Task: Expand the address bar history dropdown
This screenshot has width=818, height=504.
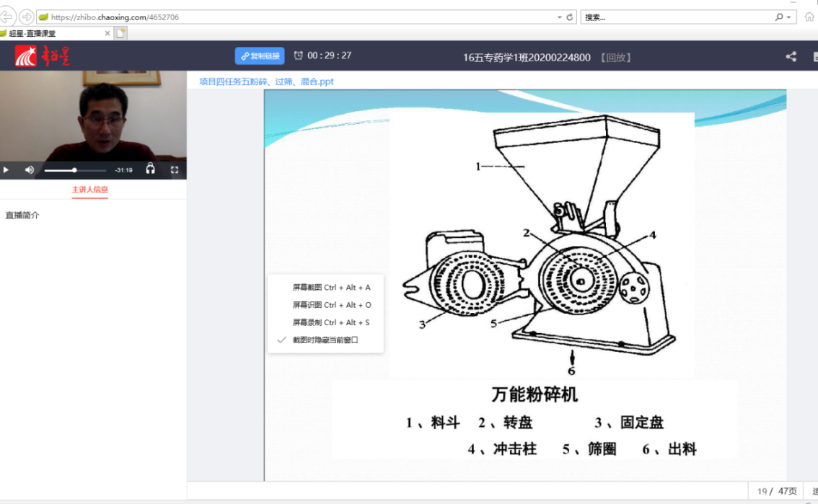Action: (560, 17)
